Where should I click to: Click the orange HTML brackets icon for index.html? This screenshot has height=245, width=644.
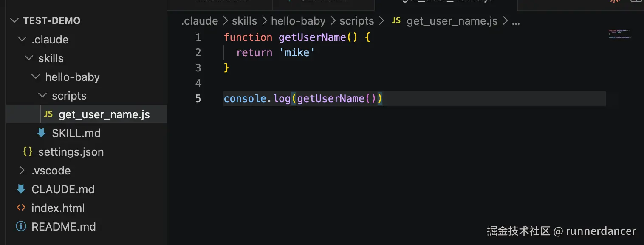tap(21, 208)
